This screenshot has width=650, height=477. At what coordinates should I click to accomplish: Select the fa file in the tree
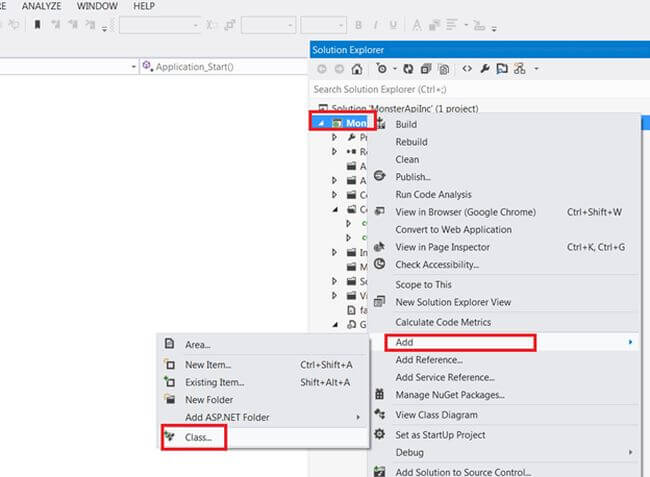point(357,310)
